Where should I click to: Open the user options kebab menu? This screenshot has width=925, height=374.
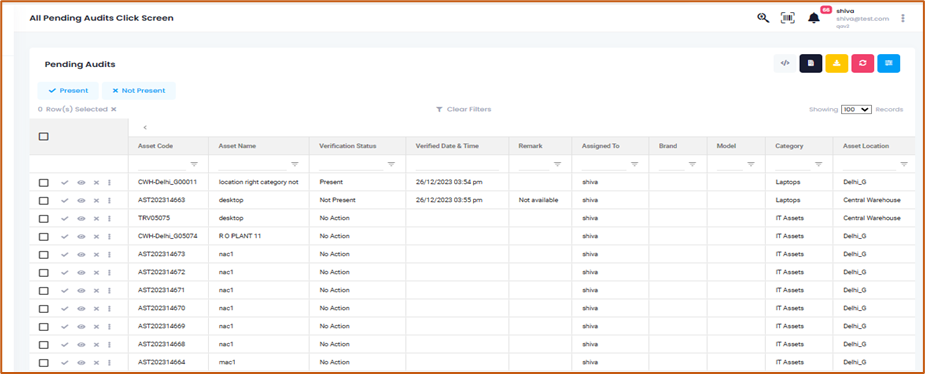(x=903, y=18)
